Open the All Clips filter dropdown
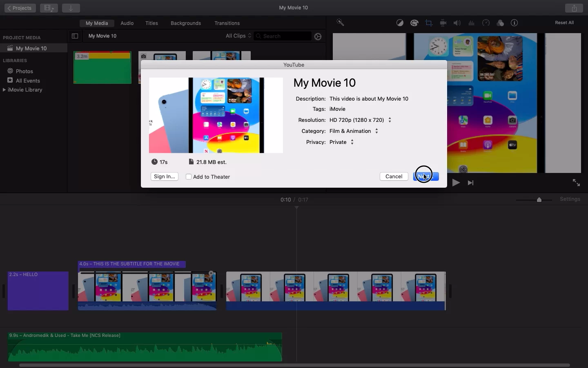The image size is (588, 368). coord(238,36)
